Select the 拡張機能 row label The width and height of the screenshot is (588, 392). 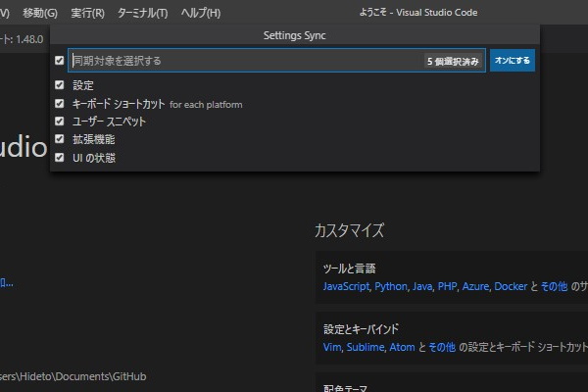click(94, 139)
